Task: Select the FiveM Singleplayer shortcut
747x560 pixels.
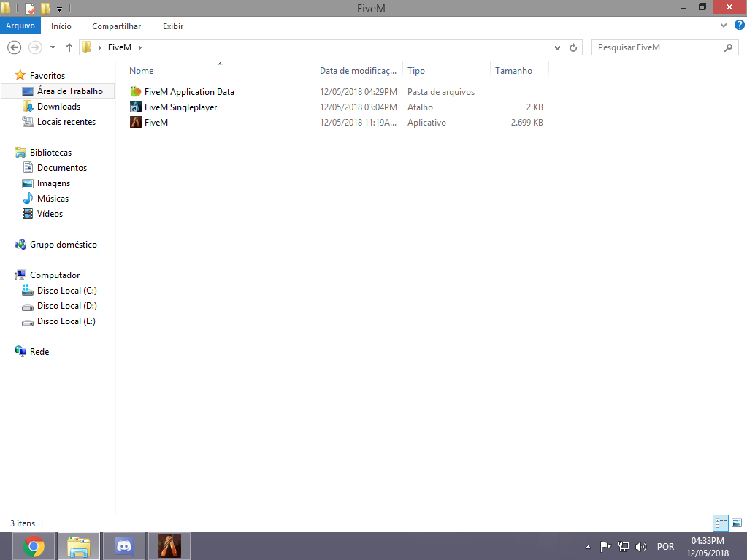Action: (x=180, y=107)
